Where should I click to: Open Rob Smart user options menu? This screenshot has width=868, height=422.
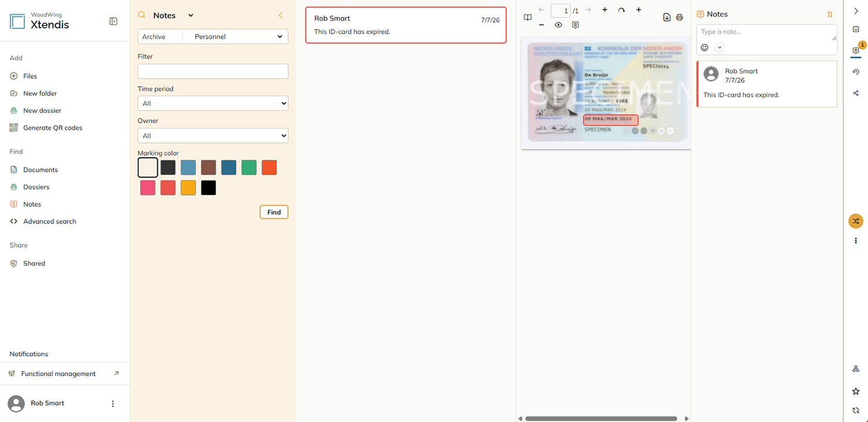[x=113, y=403]
